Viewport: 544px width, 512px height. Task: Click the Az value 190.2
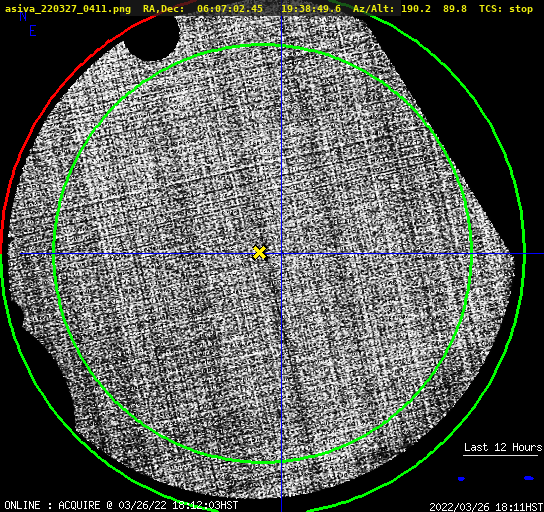pyautogui.click(x=416, y=9)
